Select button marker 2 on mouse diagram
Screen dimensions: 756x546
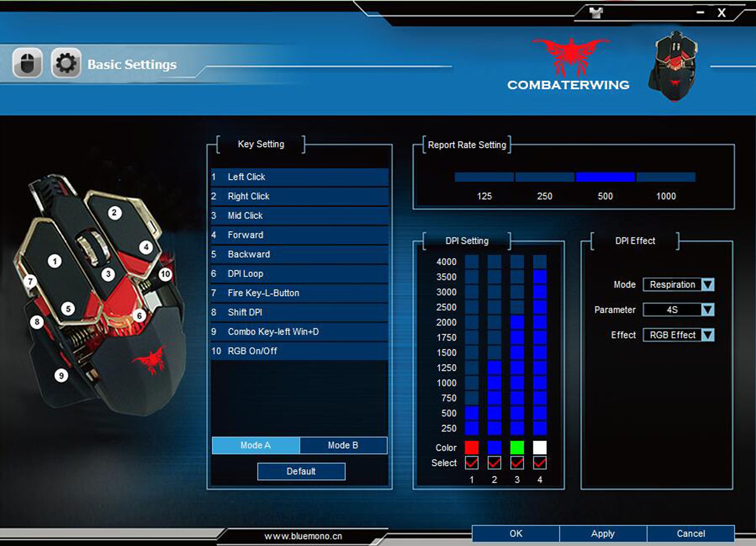[x=114, y=213]
